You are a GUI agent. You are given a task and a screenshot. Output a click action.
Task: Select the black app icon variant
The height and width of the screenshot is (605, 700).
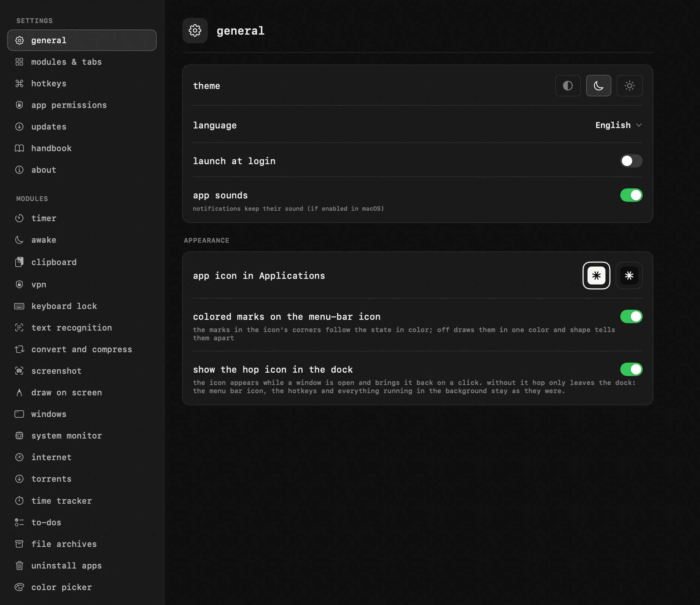(629, 276)
